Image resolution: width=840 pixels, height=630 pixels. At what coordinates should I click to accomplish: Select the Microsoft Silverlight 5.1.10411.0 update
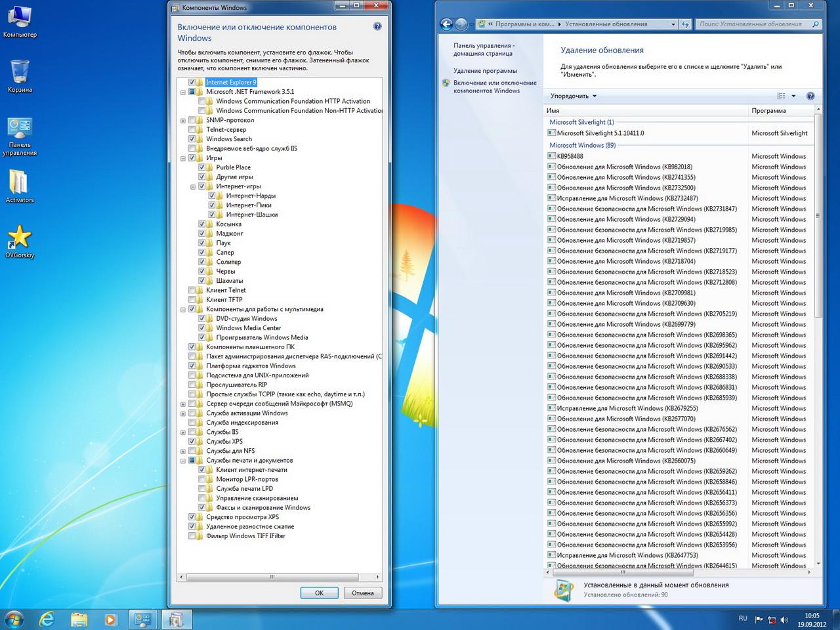point(679,133)
